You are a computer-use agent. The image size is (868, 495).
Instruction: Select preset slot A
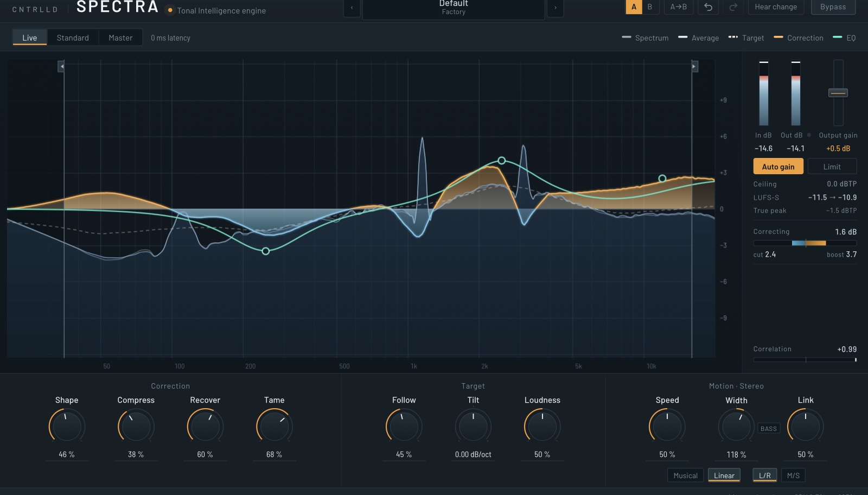634,7
